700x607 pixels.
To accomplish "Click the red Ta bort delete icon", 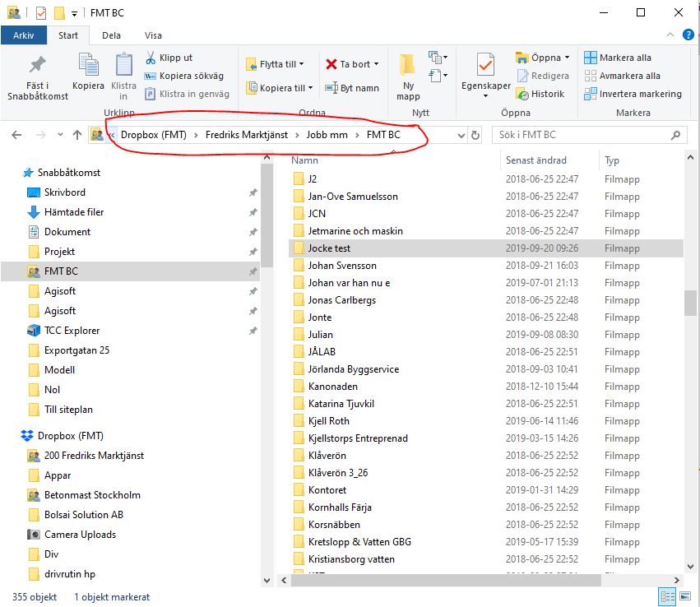I will click(x=331, y=64).
